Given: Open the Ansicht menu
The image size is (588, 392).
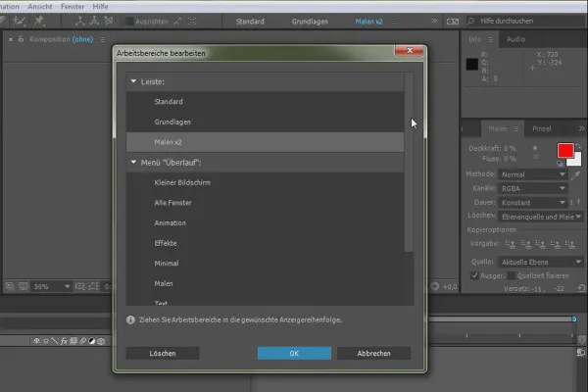Looking at the screenshot, I should 40,7.
